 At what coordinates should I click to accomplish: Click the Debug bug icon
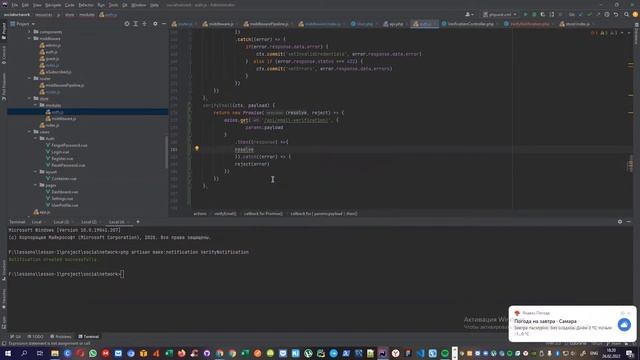tap(534, 14)
